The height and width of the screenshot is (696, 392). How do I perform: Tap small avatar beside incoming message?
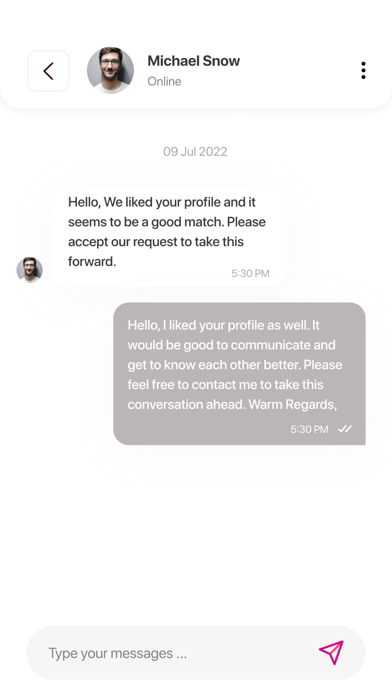pos(30,269)
